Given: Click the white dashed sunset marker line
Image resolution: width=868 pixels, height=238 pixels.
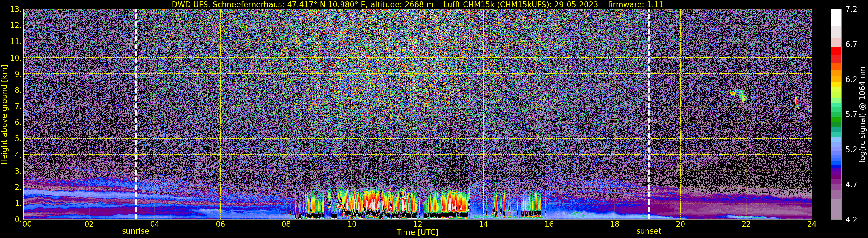Looking at the screenshot, I should click(649, 114).
